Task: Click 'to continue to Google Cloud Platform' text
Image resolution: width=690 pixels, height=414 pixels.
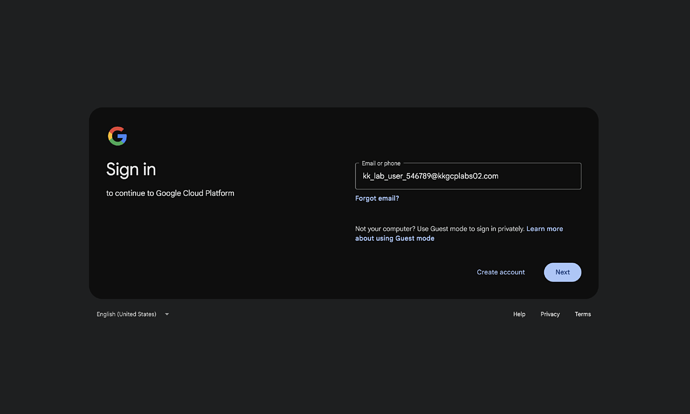Action: click(170, 193)
